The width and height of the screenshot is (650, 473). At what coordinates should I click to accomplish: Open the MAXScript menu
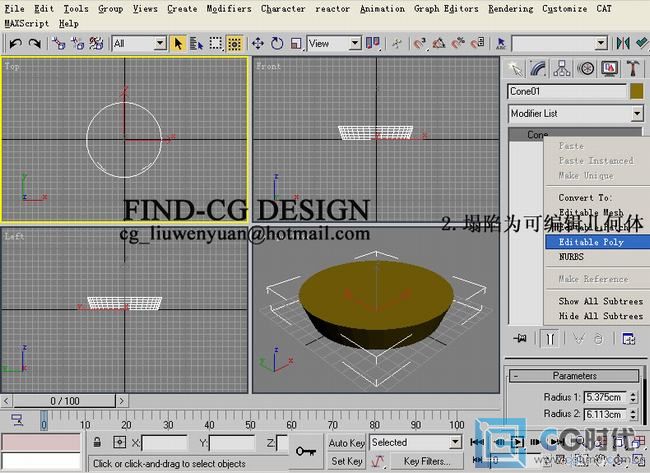pyautogui.click(x=27, y=24)
